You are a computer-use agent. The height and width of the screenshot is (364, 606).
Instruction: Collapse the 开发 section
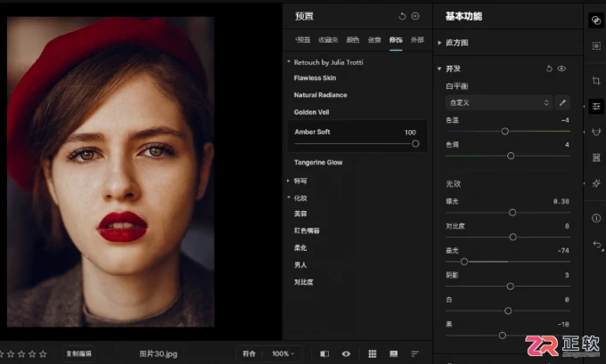point(439,69)
